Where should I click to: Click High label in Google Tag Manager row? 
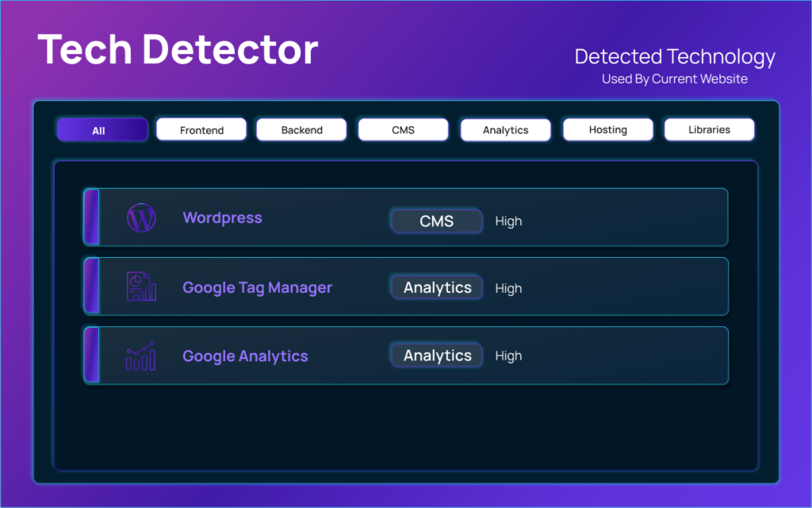(508, 289)
